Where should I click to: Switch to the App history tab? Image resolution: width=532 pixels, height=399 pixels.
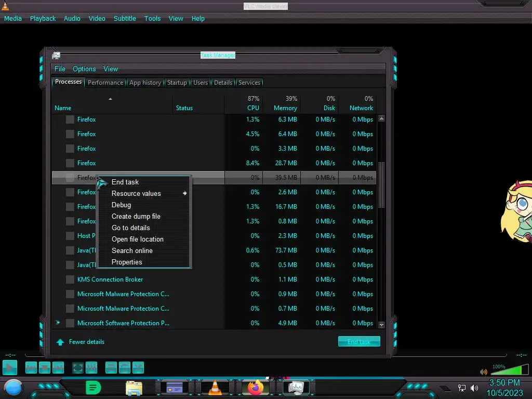point(145,83)
